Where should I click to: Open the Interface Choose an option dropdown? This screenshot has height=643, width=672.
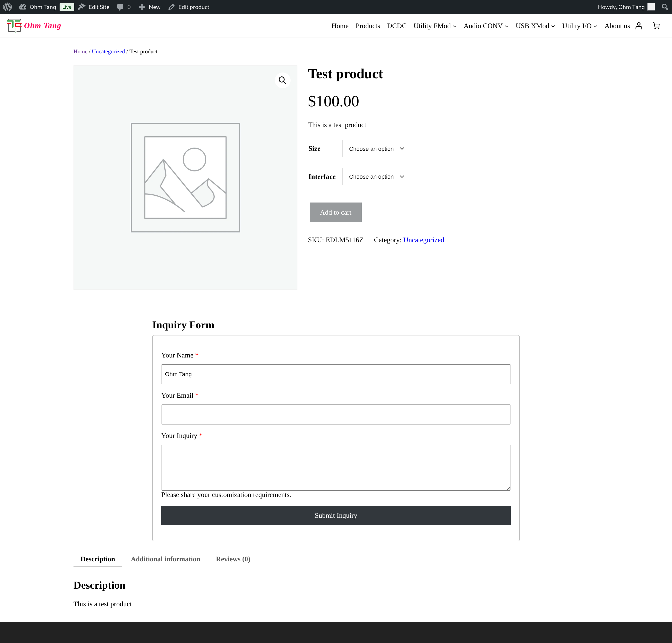[376, 177]
